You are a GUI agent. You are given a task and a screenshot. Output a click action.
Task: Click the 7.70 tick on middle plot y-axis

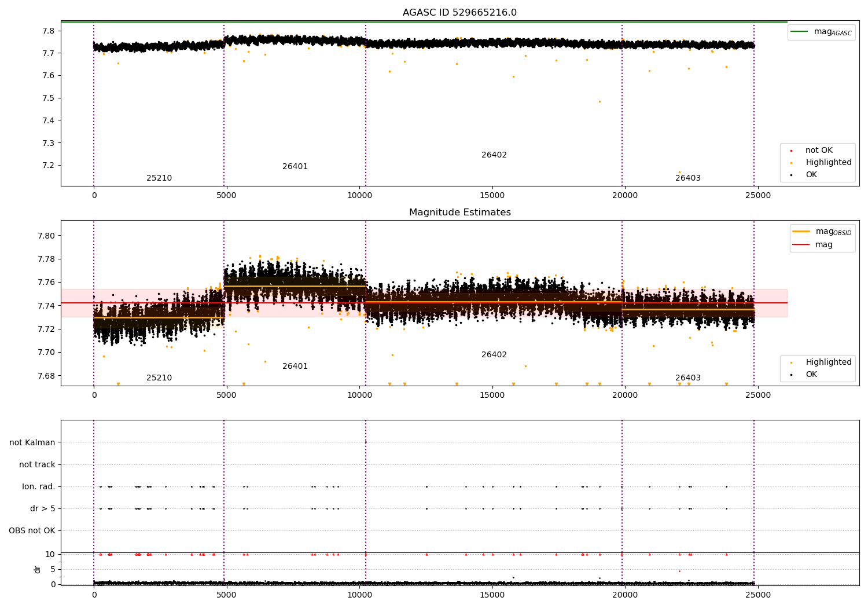tap(47, 353)
